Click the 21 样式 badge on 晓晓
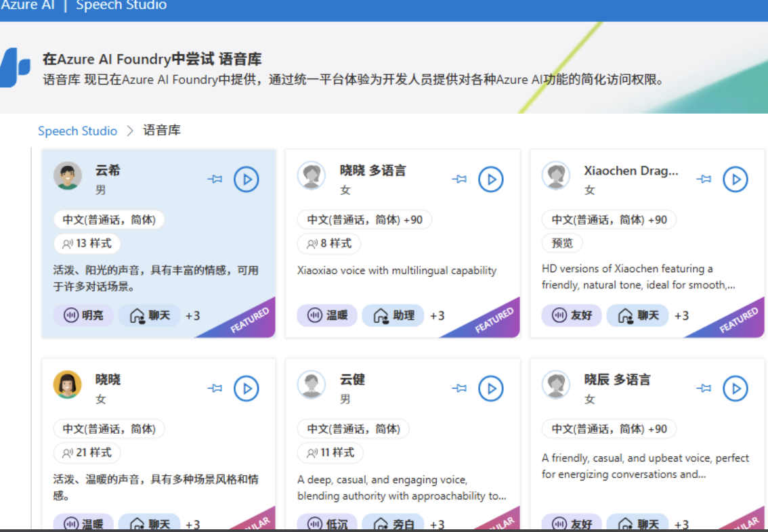The width and height of the screenshot is (768, 532). (87, 453)
